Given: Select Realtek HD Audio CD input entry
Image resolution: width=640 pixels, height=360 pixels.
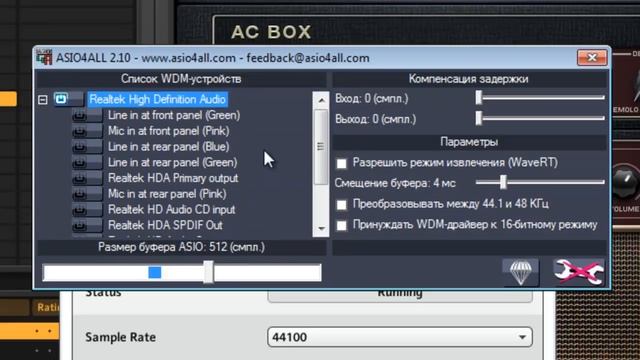Looking at the screenshot, I should coord(171,210).
